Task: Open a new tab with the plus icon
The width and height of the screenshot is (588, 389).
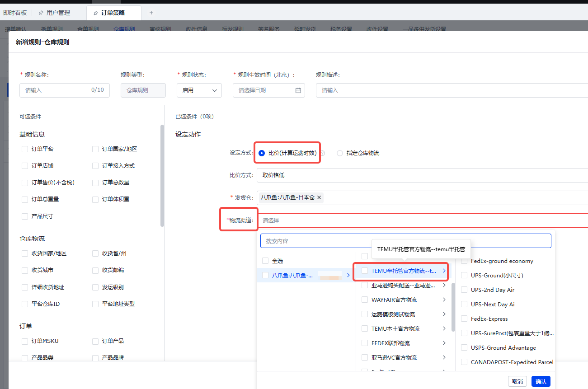Action: pos(151,13)
